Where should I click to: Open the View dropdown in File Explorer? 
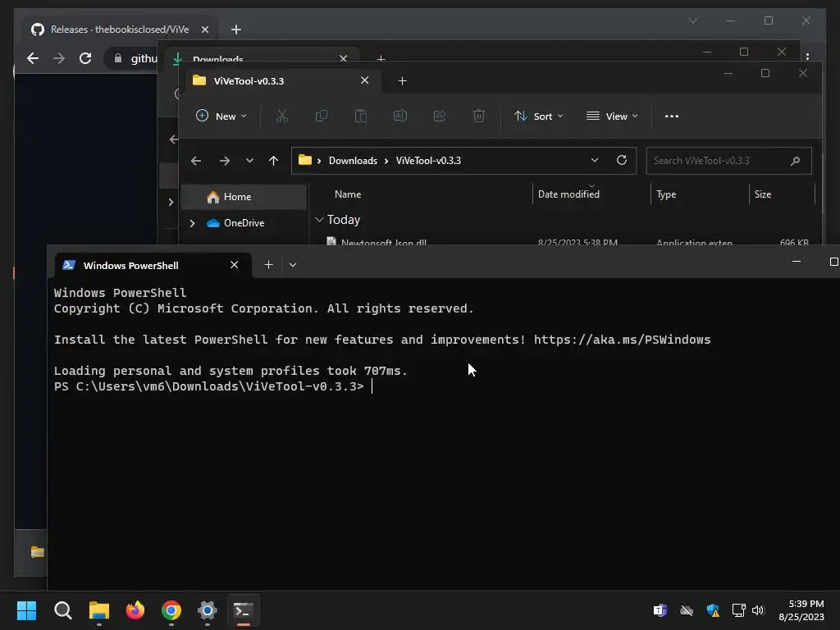point(612,116)
